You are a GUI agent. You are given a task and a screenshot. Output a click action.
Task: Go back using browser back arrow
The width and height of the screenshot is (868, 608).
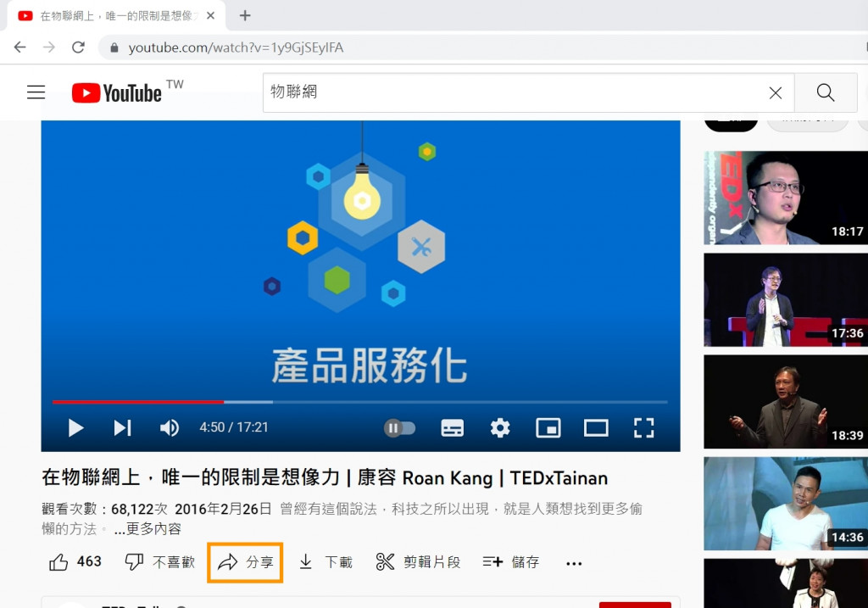20,47
